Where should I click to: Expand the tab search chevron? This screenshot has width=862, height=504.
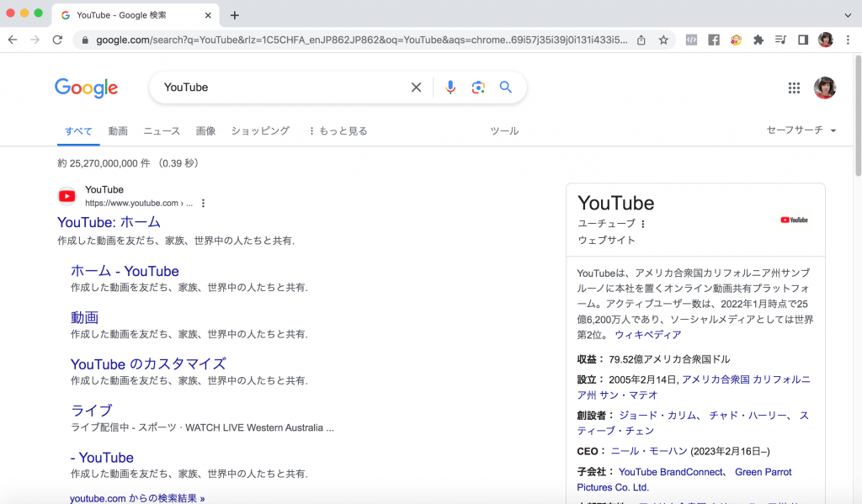pyautogui.click(x=848, y=15)
